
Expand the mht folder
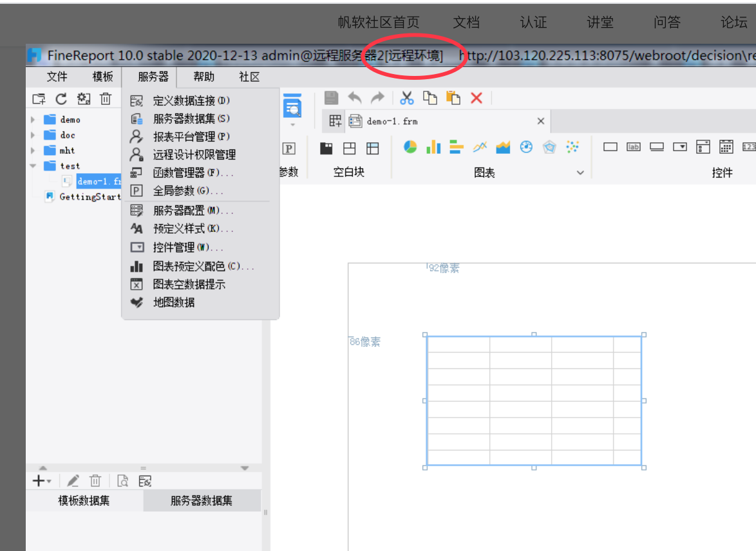point(33,151)
